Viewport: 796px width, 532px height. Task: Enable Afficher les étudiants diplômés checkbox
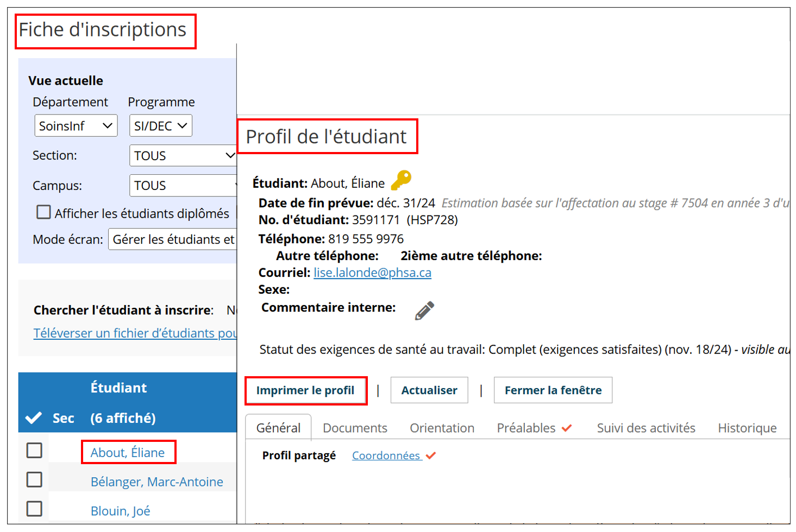click(43, 212)
